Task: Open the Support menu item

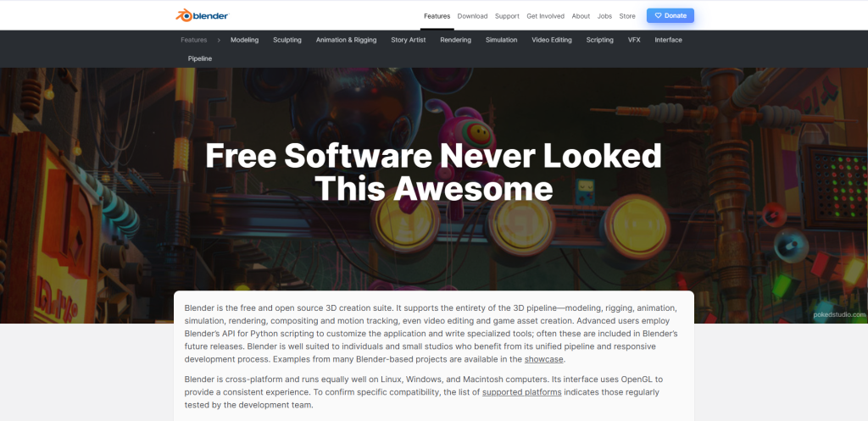Action: coord(507,16)
